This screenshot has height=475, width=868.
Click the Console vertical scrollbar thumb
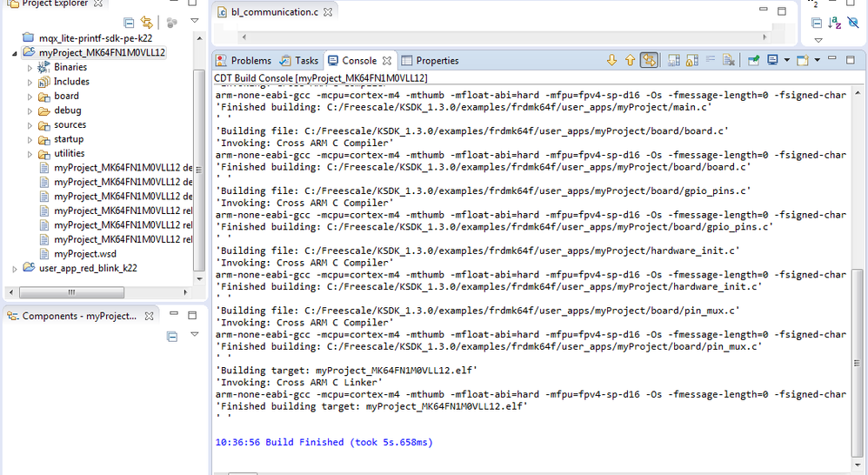pyautogui.click(x=857, y=363)
